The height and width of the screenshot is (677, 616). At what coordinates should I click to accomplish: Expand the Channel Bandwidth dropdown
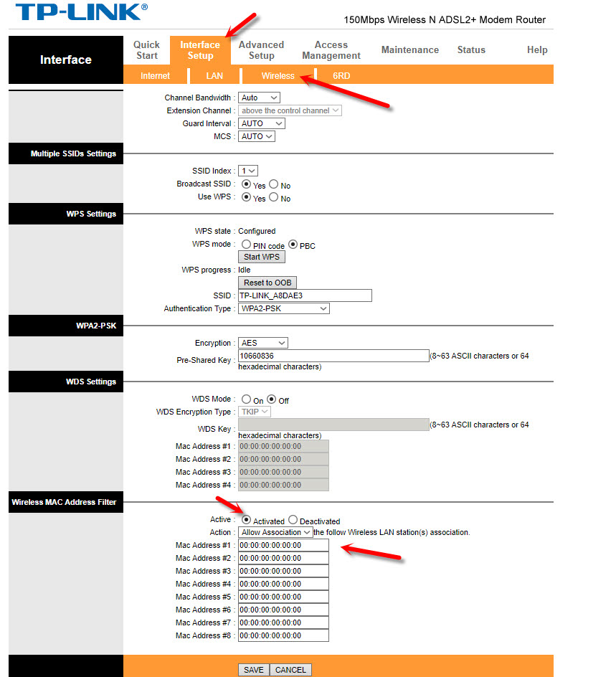259,98
